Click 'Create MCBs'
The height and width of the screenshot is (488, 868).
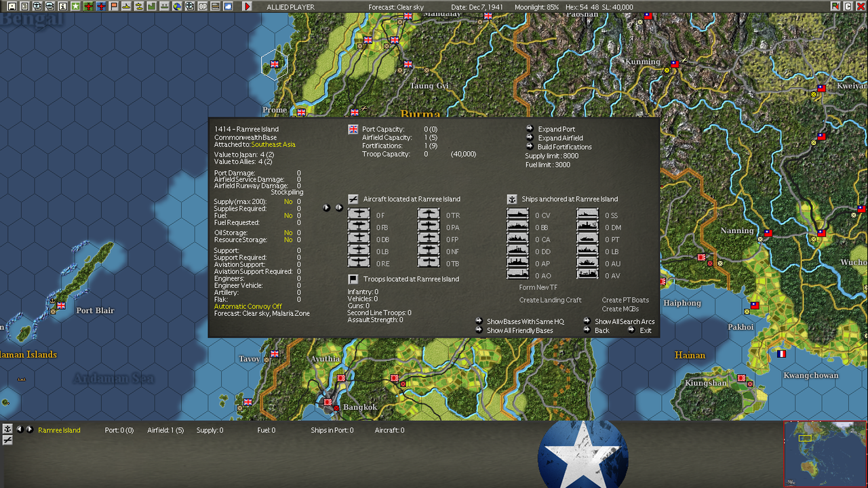tap(620, 309)
